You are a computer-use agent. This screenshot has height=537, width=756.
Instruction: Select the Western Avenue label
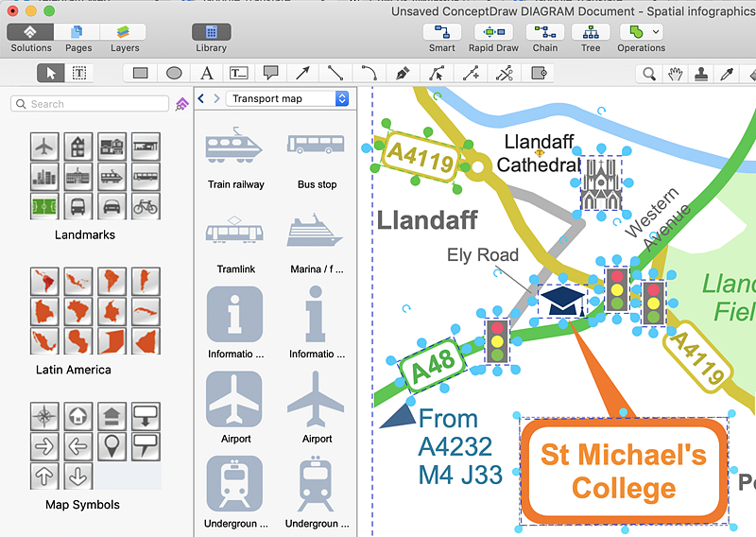click(658, 219)
